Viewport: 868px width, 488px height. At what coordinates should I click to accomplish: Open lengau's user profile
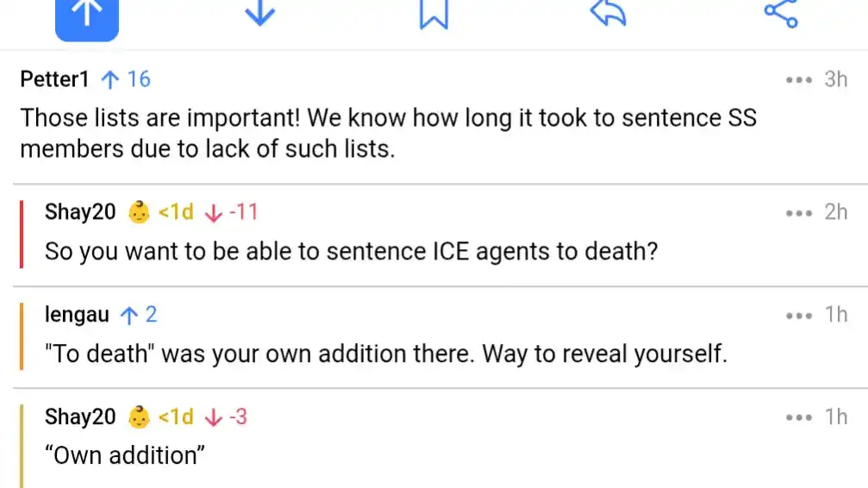(77, 315)
